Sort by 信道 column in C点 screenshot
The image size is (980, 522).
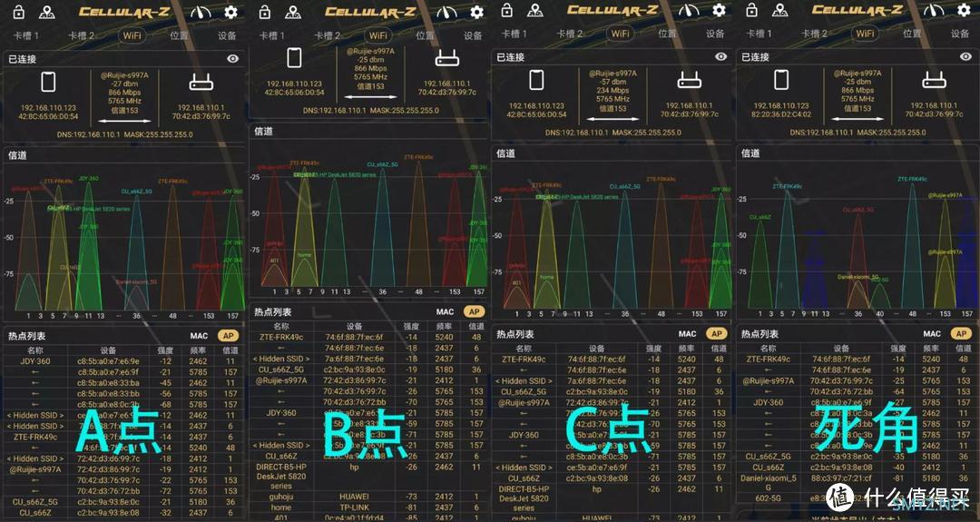(x=719, y=349)
